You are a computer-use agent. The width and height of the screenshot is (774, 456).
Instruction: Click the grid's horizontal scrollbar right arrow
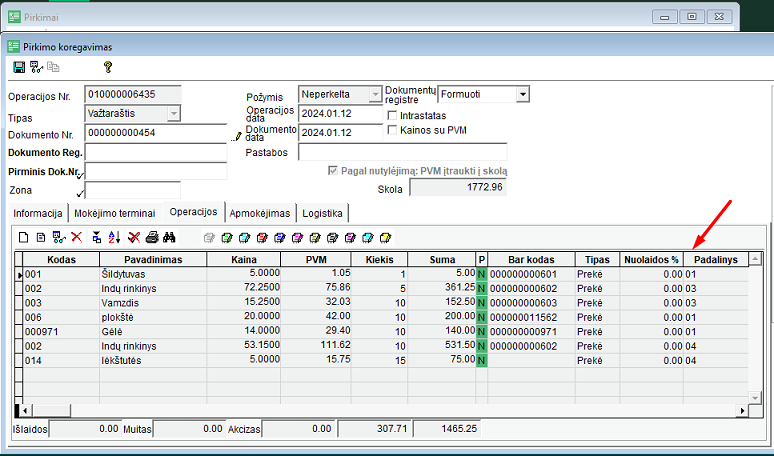pos(742,410)
